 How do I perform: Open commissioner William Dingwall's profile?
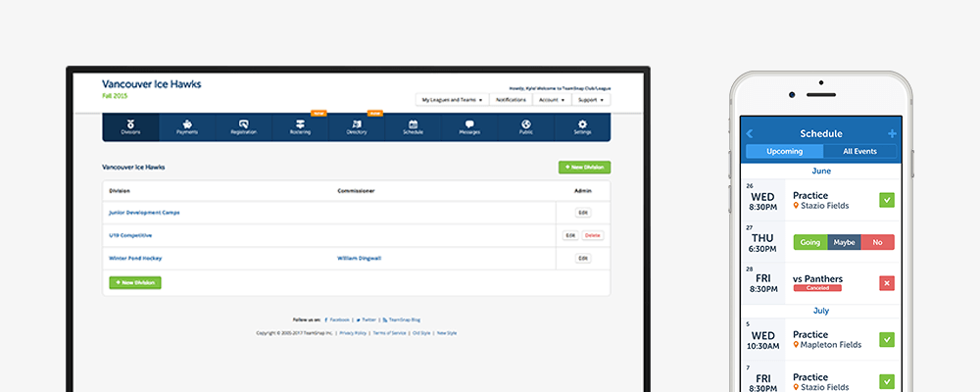[359, 258]
